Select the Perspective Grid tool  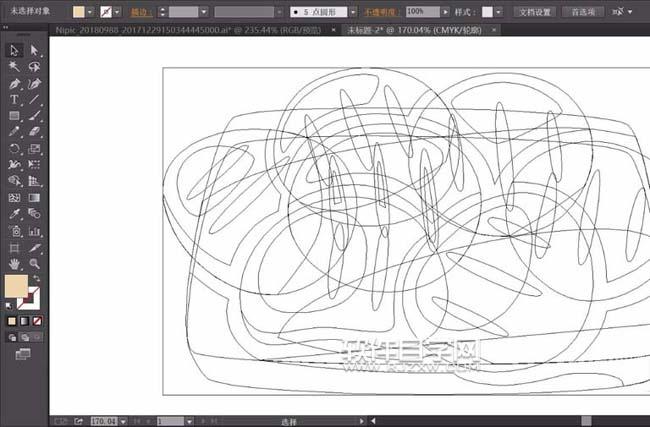click(x=34, y=181)
